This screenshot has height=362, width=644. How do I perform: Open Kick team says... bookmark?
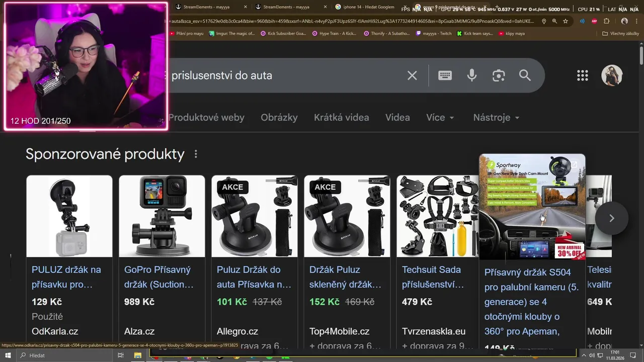(474, 34)
